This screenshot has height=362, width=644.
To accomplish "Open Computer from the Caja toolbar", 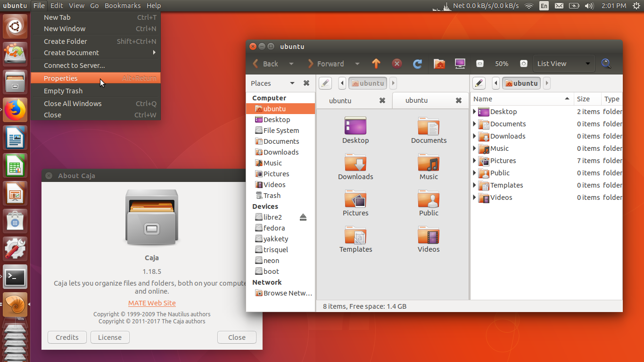I will (460, 64).
